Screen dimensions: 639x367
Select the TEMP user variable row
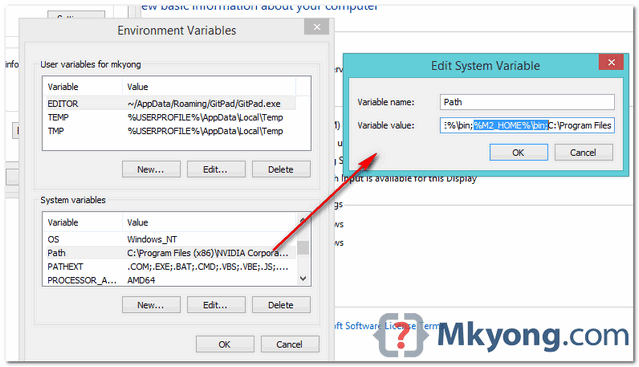(170, 117)
